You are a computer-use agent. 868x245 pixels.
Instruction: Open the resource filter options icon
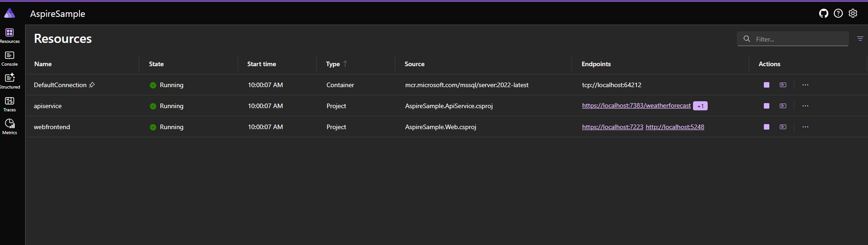tap(860, 39)
